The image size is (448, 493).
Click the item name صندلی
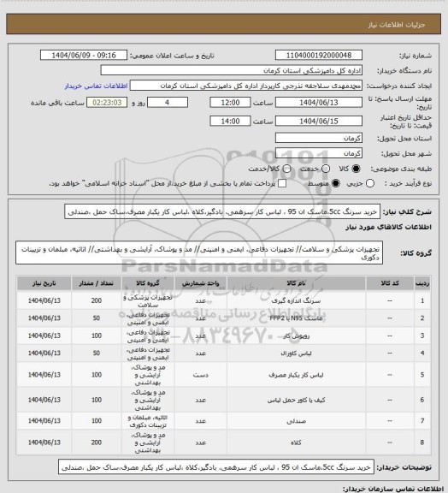coord(296,421)
